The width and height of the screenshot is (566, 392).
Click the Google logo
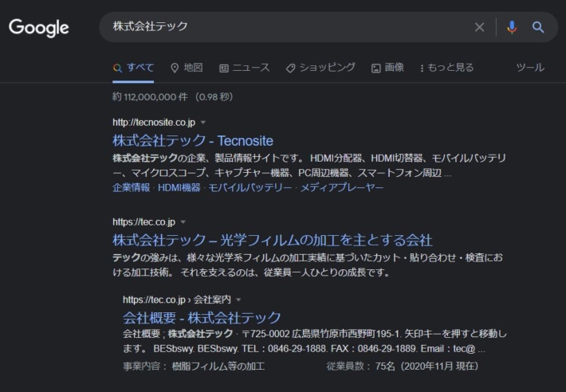[x=38, y=28]
